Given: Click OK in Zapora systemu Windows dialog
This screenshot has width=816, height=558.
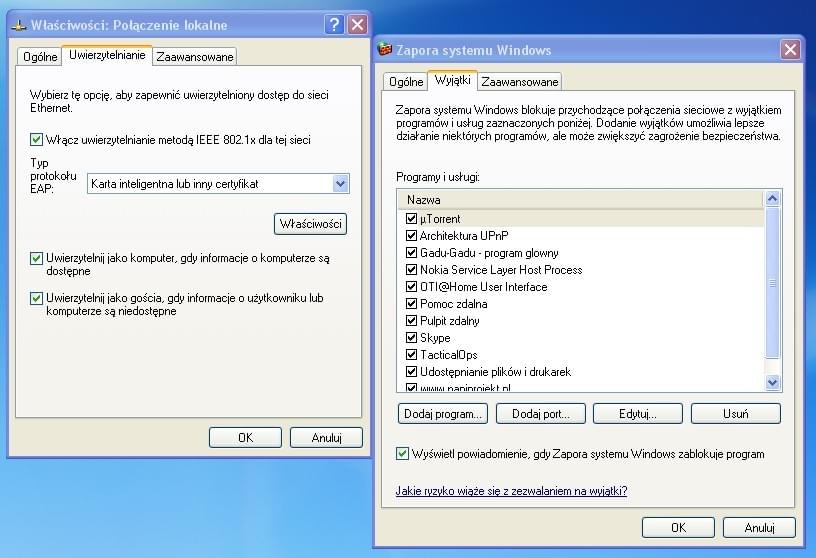Looking at the screenshot, I should pos(678,528).
